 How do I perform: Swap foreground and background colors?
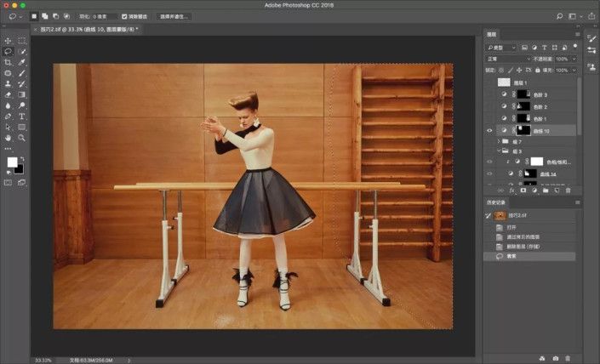click(22, 158)
